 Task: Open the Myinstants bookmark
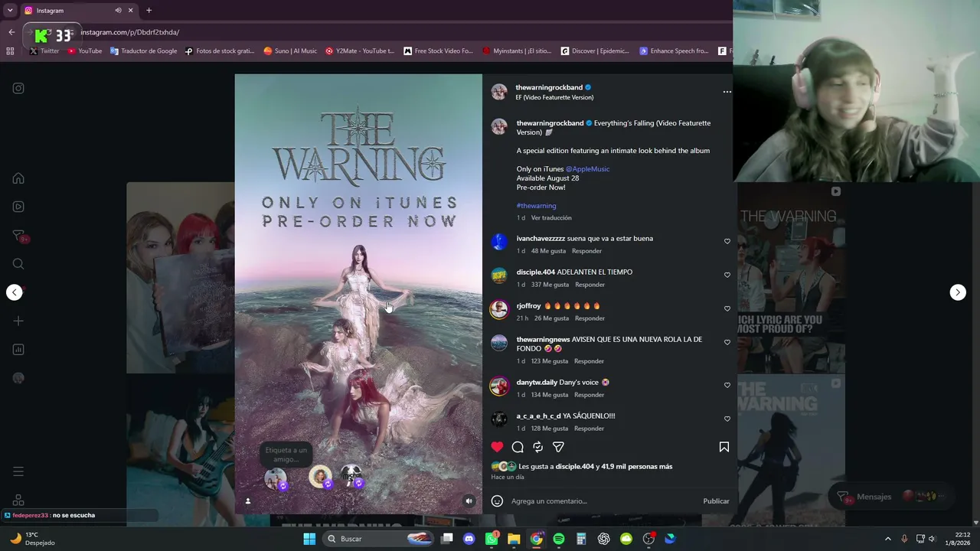[x=517, y=51]
